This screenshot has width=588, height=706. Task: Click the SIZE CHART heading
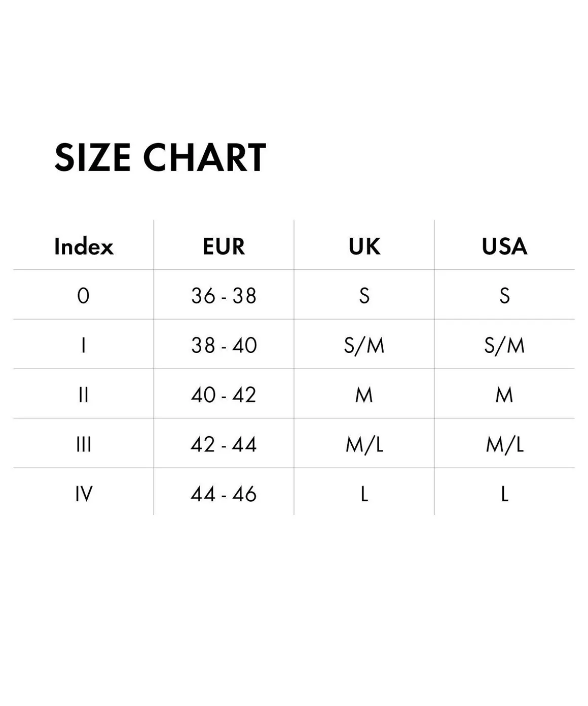pos(160,157)
